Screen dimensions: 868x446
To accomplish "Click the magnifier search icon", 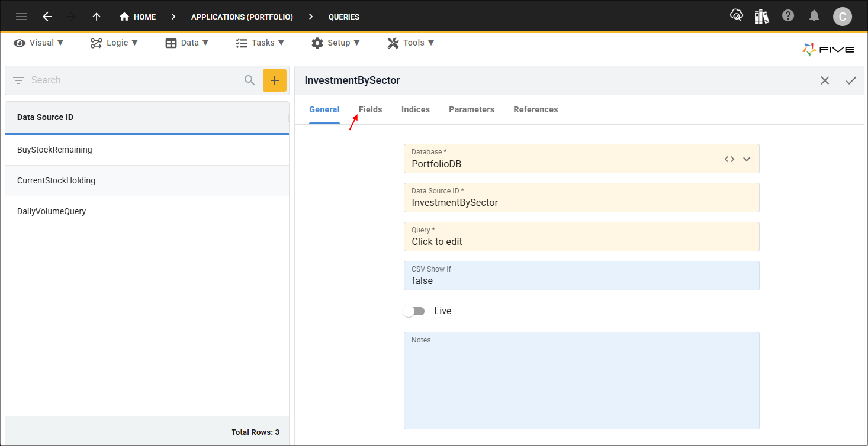I will (250, 80).
